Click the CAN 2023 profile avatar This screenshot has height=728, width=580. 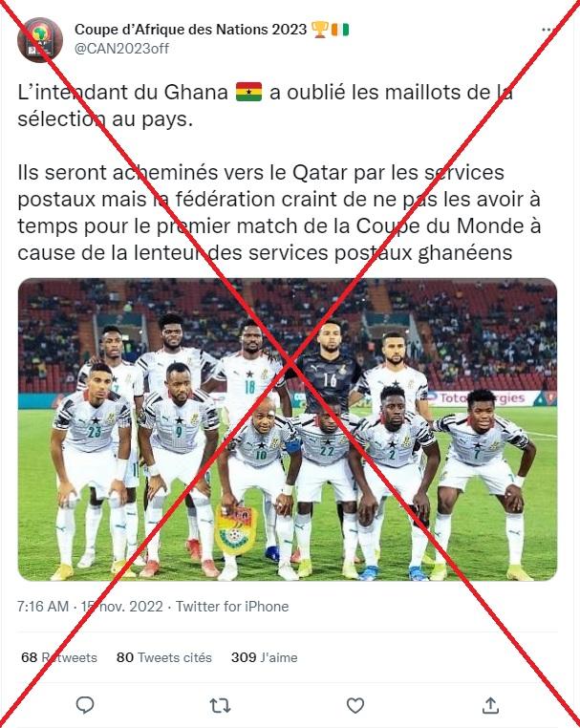click(x=40, y=40)
